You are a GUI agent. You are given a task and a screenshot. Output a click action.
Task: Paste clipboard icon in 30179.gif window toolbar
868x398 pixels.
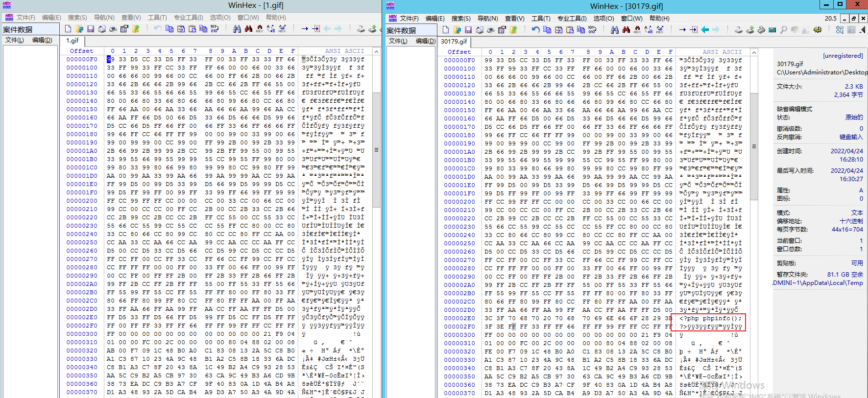click(x=570, y=30)
